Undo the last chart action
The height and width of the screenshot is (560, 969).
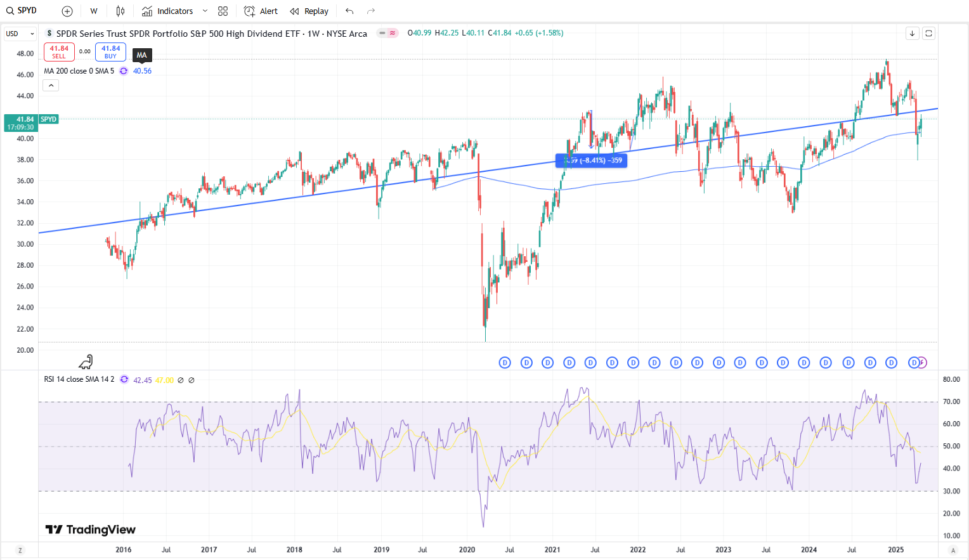pos(349,11)
